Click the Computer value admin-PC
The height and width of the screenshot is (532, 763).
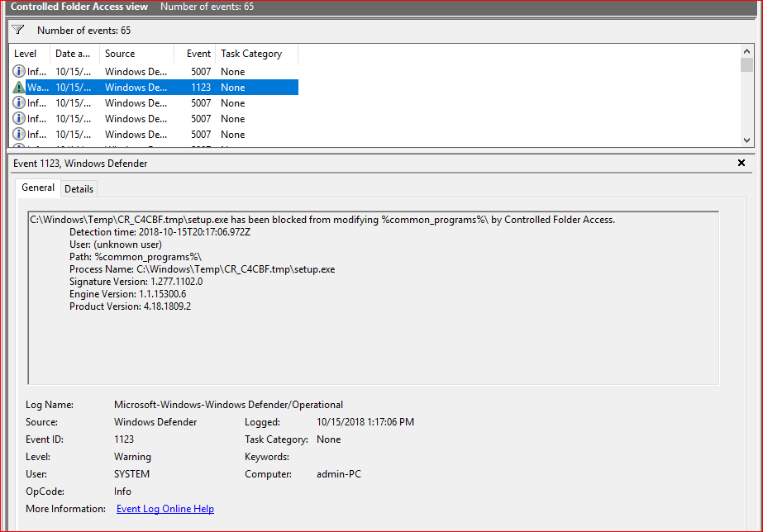pyautogui.click(x=339, y=474)
